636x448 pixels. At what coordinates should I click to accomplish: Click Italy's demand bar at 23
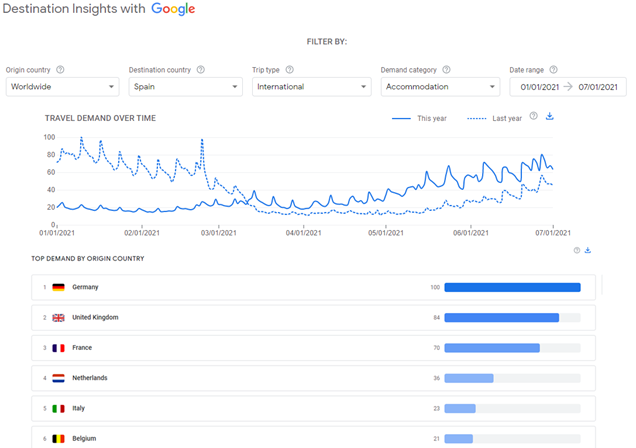click(460, 408)
